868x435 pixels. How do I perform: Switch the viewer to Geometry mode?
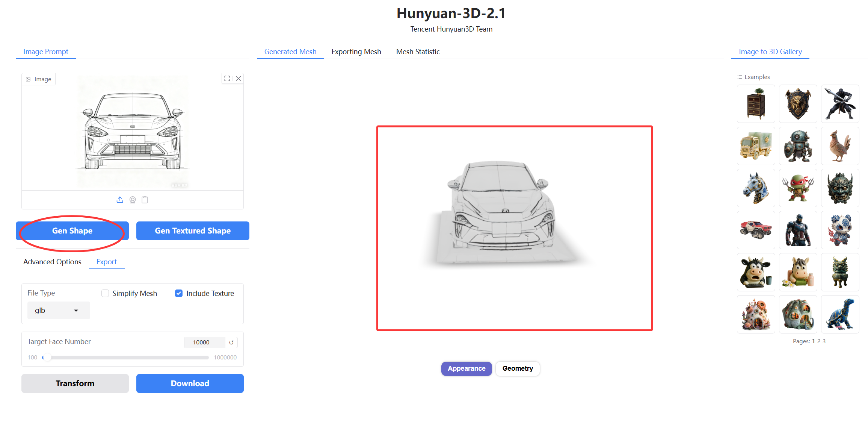(x=517, y=368)
